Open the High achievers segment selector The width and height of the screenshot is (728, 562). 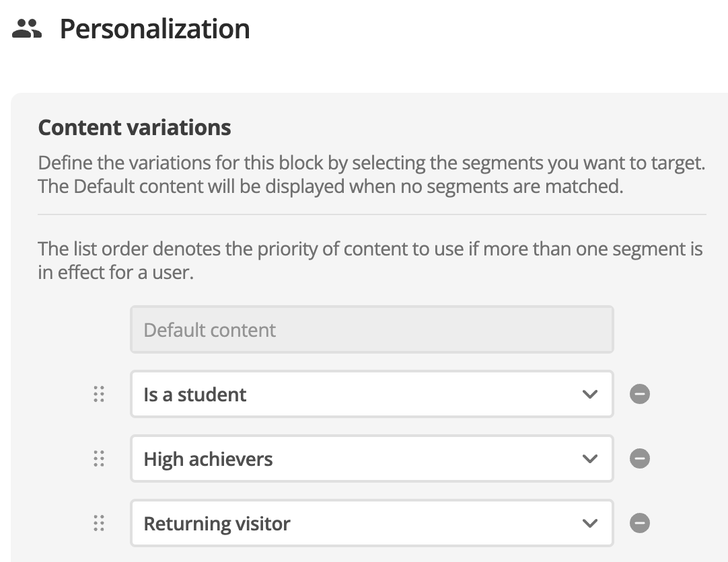pos(372,458)
